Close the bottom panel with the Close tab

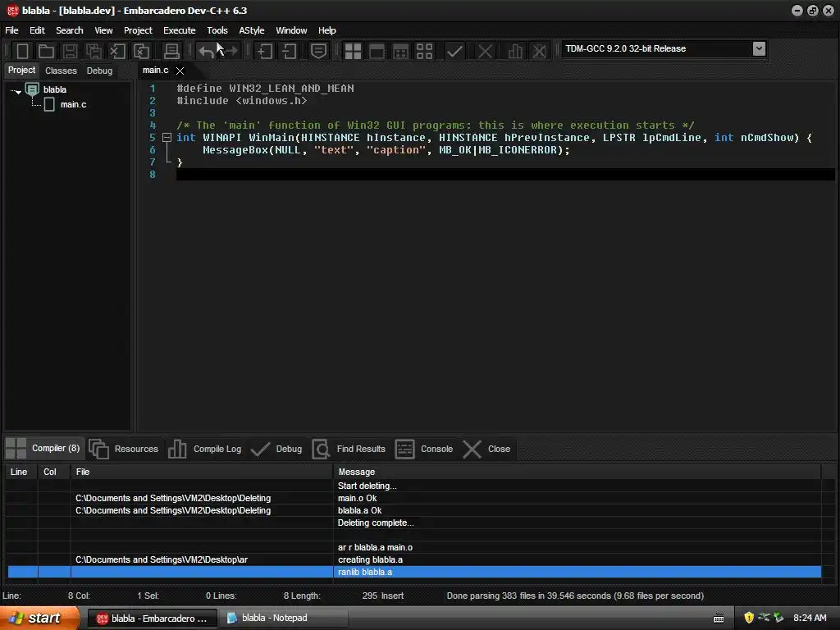pos(486,449)
